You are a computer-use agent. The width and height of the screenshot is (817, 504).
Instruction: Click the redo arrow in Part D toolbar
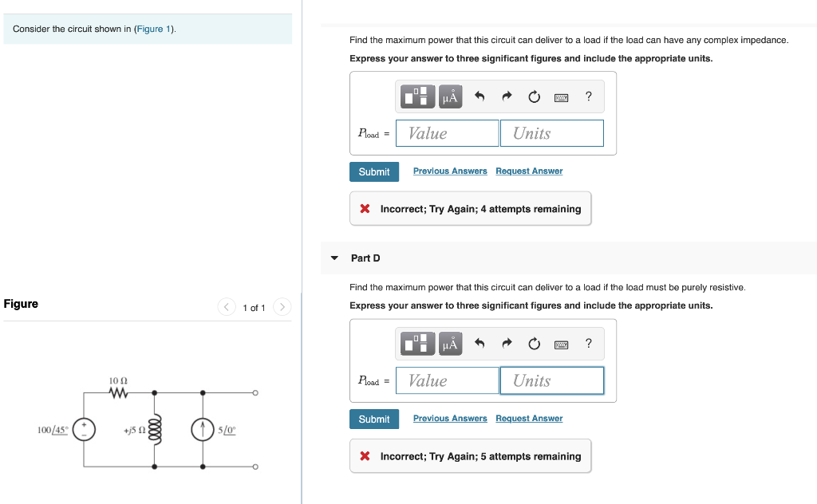click(507, 344)
